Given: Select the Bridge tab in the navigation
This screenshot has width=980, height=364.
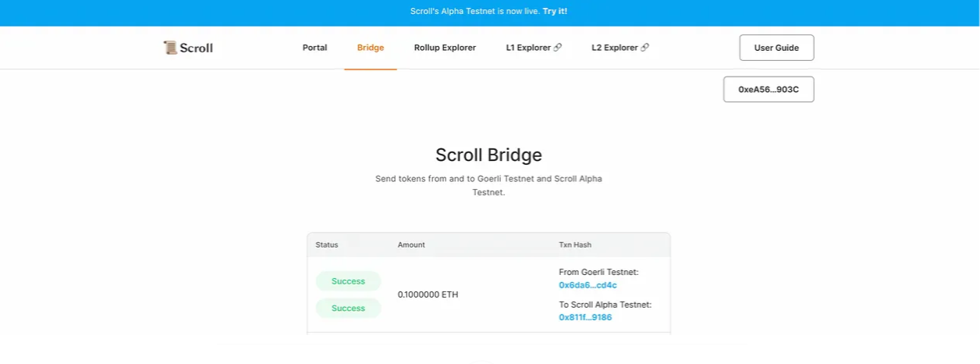Looking at the screenshot, I should [371, 48].
